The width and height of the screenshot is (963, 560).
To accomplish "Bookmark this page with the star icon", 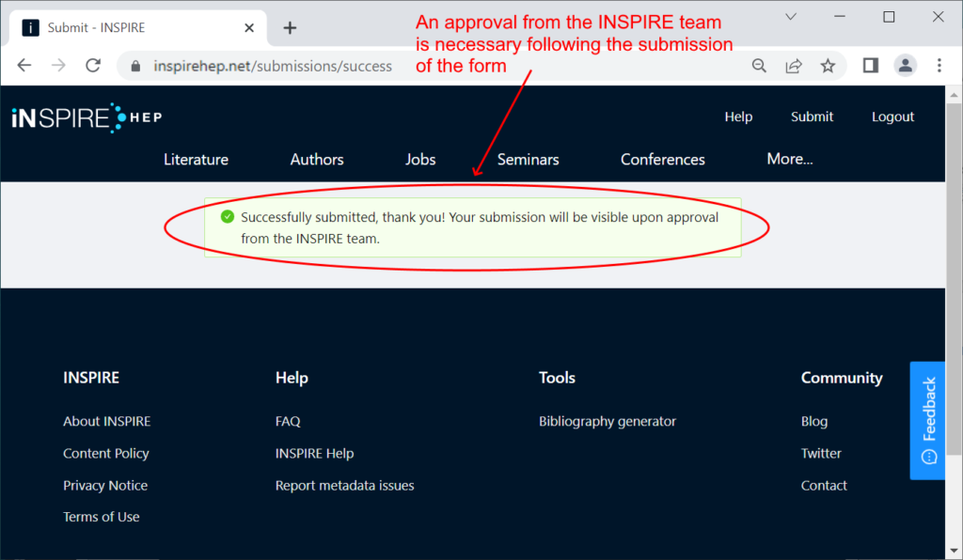I will pos(828,66).
